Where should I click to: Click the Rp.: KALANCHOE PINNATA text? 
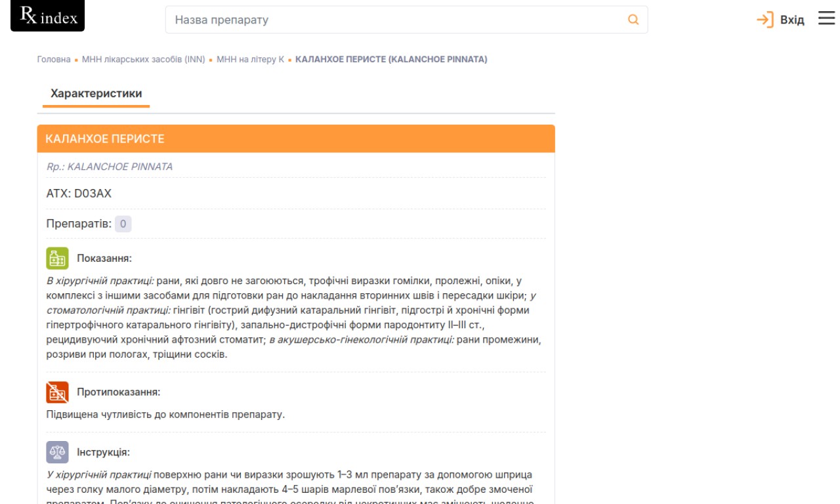[x=110, y=167]
